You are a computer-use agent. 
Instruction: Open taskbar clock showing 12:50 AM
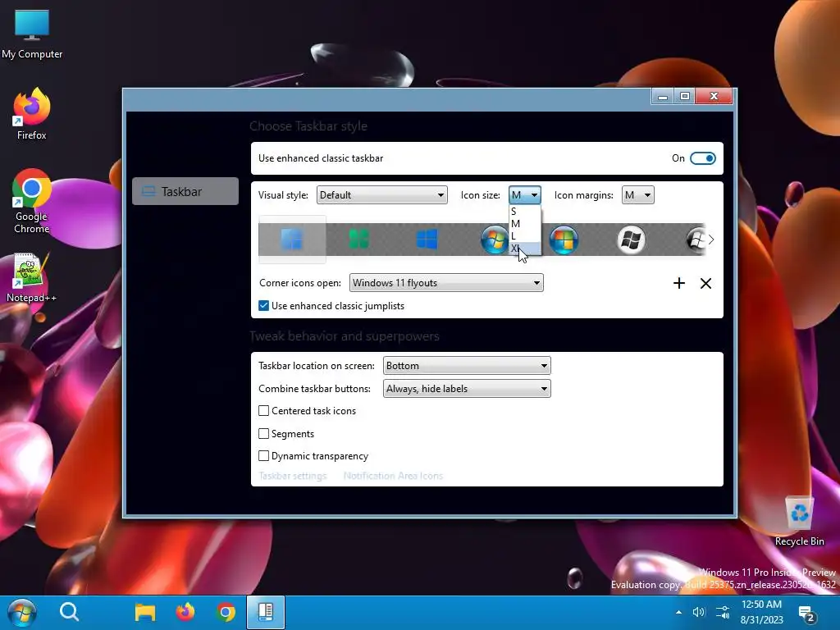tap(761, 612)
